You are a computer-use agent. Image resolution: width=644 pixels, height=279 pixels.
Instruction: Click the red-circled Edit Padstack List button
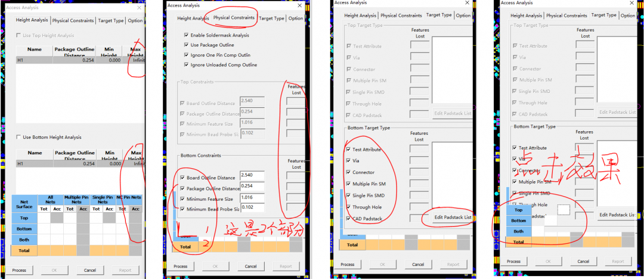click(453, 218)
